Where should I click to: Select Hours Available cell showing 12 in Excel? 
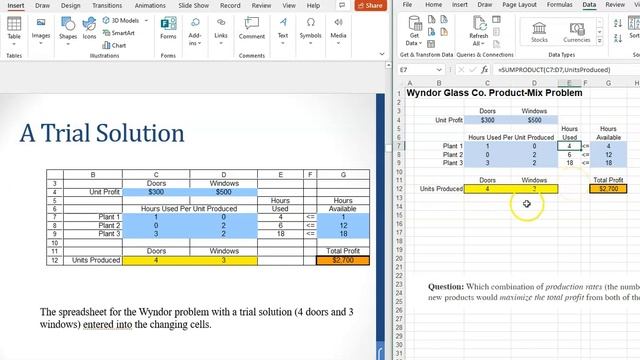pos(608,155)
